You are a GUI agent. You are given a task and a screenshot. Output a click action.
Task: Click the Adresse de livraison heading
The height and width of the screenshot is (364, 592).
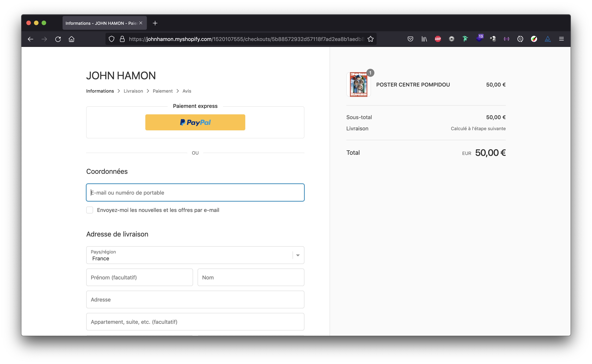click(x=117, y=234)
